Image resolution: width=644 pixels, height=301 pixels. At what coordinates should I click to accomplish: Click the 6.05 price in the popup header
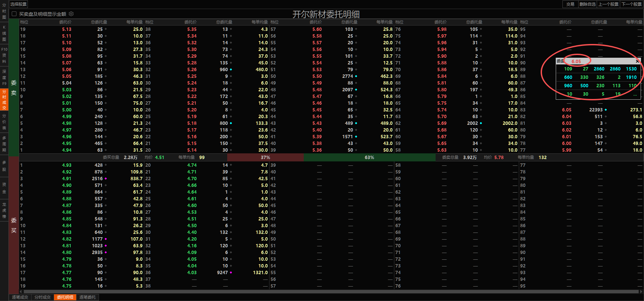(576, 61)
